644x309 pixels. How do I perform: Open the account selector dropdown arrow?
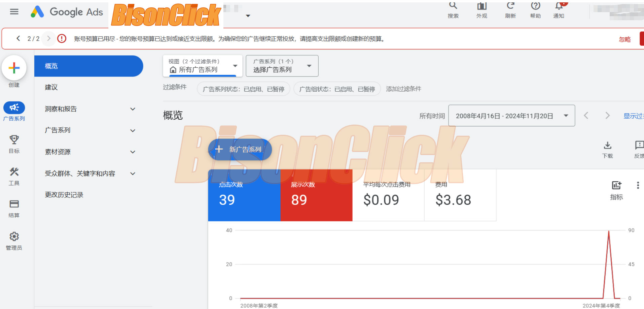click(x=248, y=16)
